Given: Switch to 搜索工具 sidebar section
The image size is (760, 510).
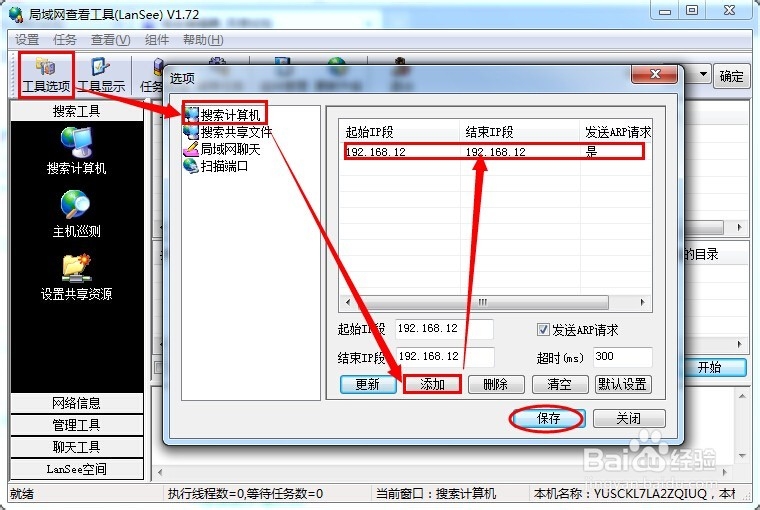Looking at the screenshot, I should click(x=77, y=111).
